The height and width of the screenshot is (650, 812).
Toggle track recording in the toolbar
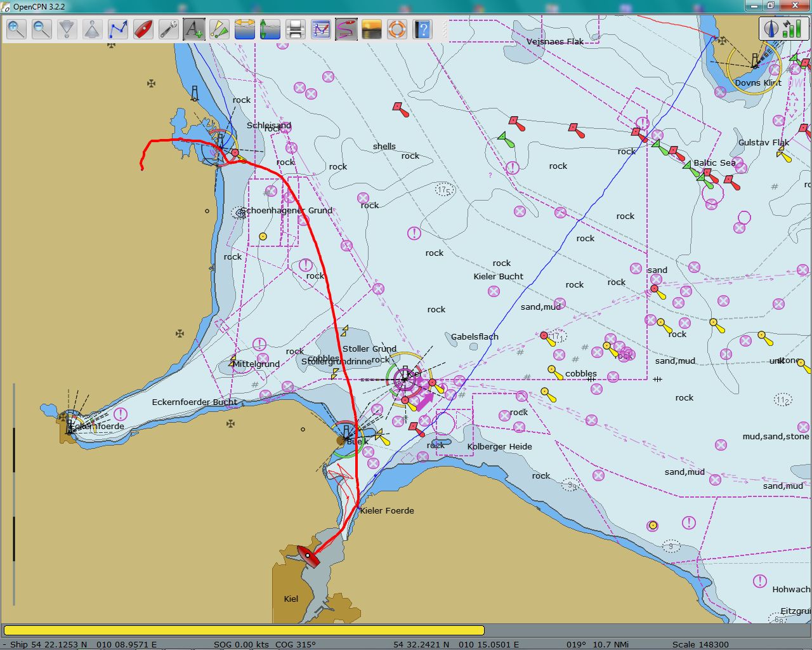[346, 29]
